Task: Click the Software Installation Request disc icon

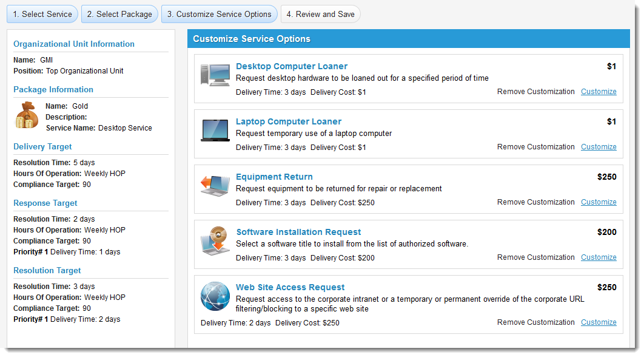Action: pos(215,241)
